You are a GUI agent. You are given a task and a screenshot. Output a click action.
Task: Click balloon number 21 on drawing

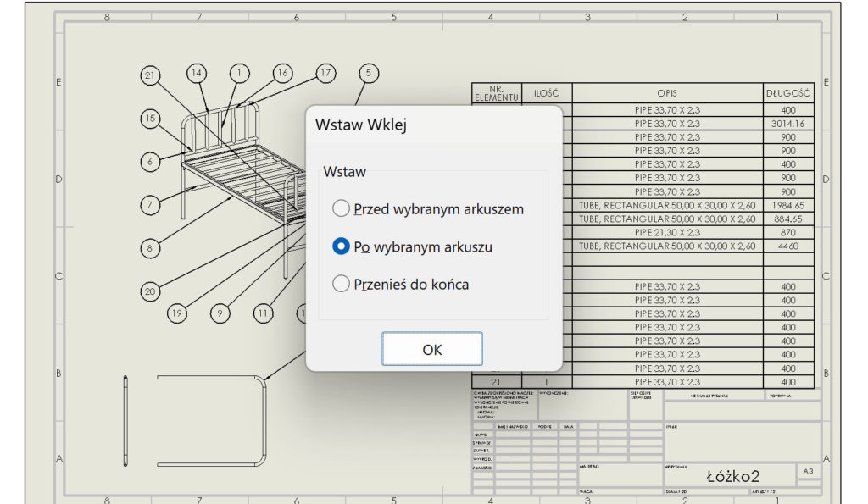(151, 76)
